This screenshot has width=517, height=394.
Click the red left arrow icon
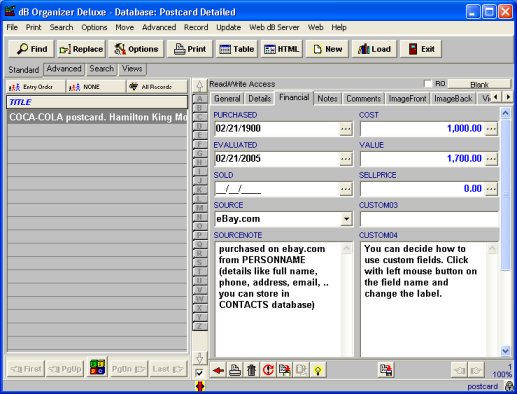[218, 370]
